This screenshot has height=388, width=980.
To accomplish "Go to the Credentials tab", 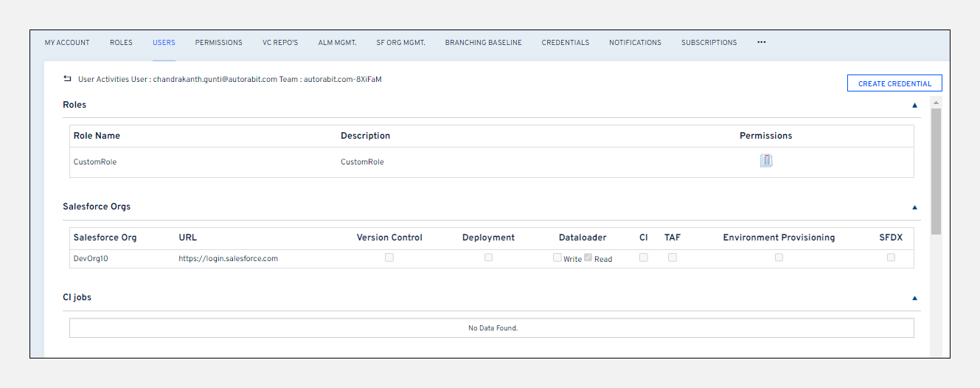I will [565, 43].
